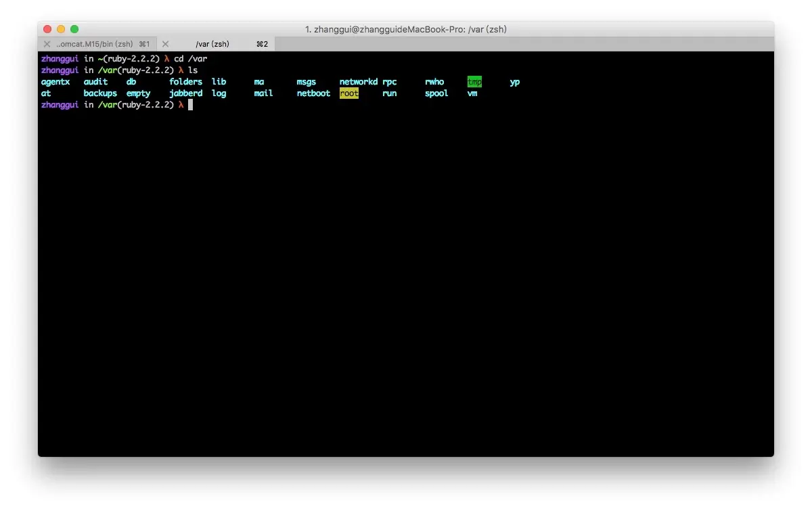Click the 'msgs' directory name
This screenshot has height=511, width=812.
pos(306,82)
